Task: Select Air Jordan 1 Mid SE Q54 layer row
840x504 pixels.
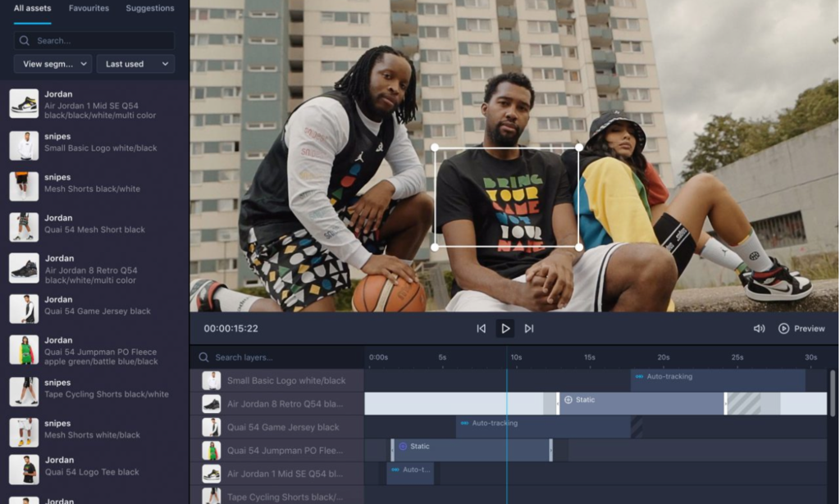Action: click(x=277, y=474)
